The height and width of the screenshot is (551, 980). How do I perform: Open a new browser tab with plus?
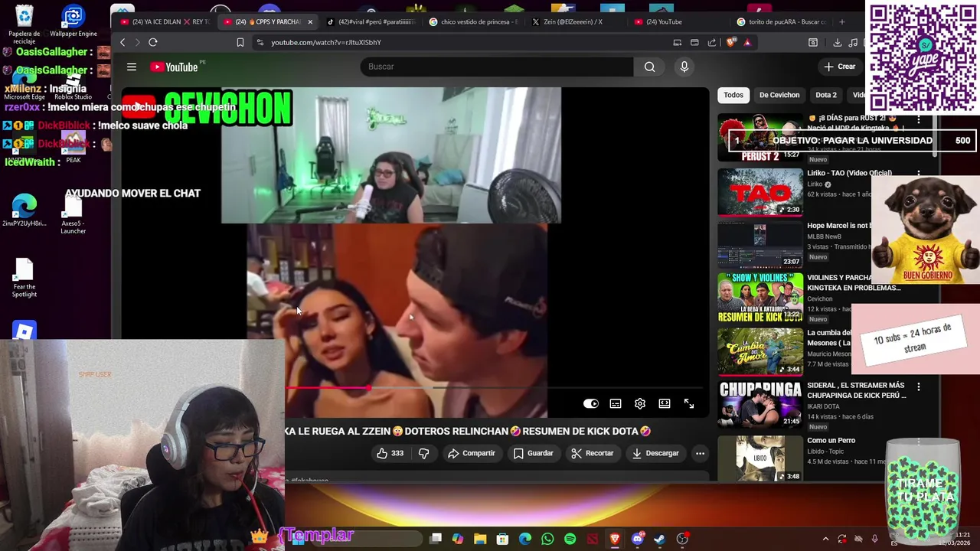pos(842,21)
